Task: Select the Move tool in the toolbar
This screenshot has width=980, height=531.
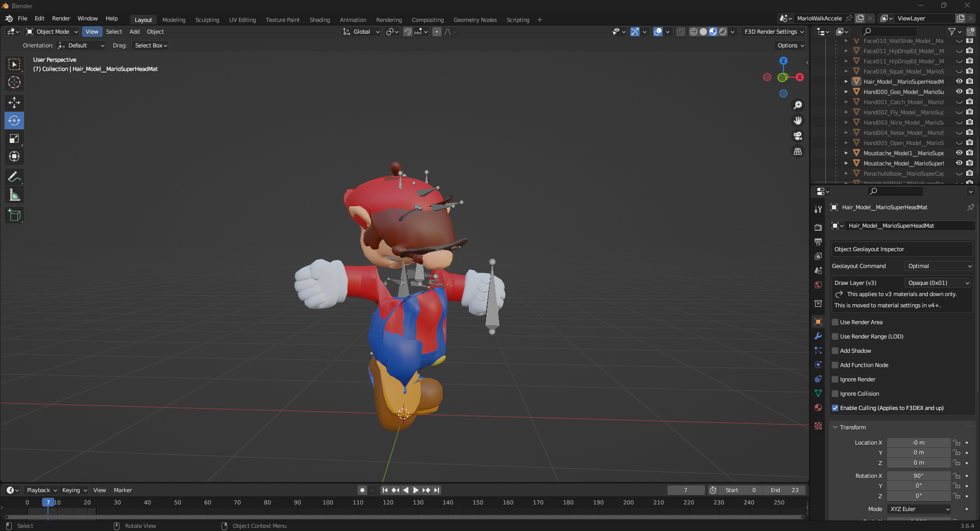Action: [x=14, y=103]
